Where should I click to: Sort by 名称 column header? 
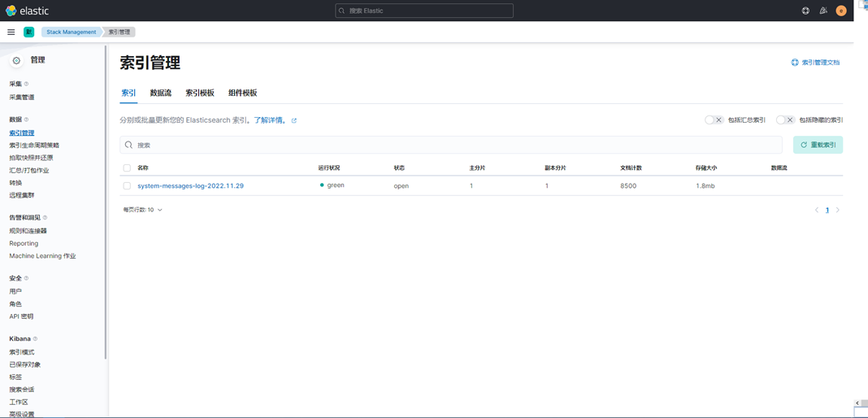point(143,168)
